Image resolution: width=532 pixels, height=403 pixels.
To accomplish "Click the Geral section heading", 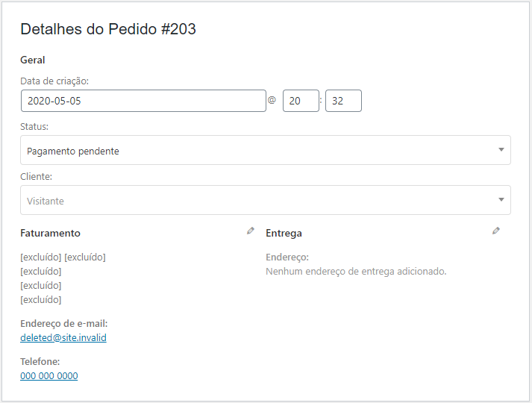I will tap(33, 60).
